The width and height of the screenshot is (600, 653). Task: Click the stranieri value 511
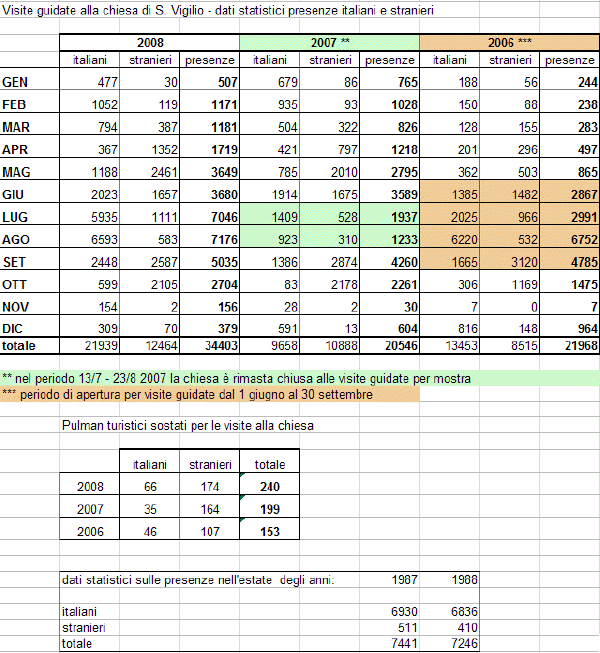(389, 627)
